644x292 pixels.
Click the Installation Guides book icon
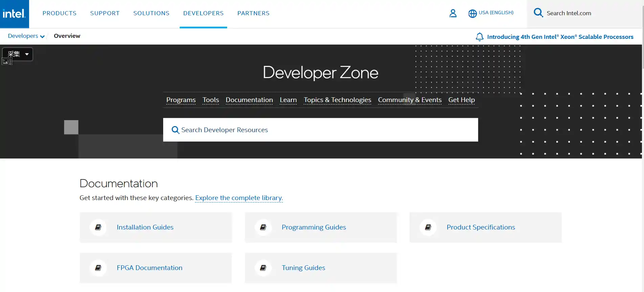[98, 227]
